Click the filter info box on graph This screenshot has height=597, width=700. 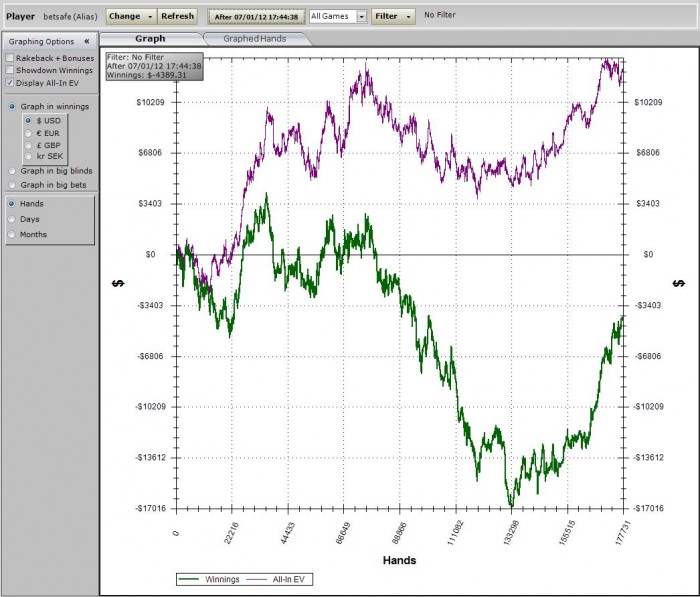(154, 66)
